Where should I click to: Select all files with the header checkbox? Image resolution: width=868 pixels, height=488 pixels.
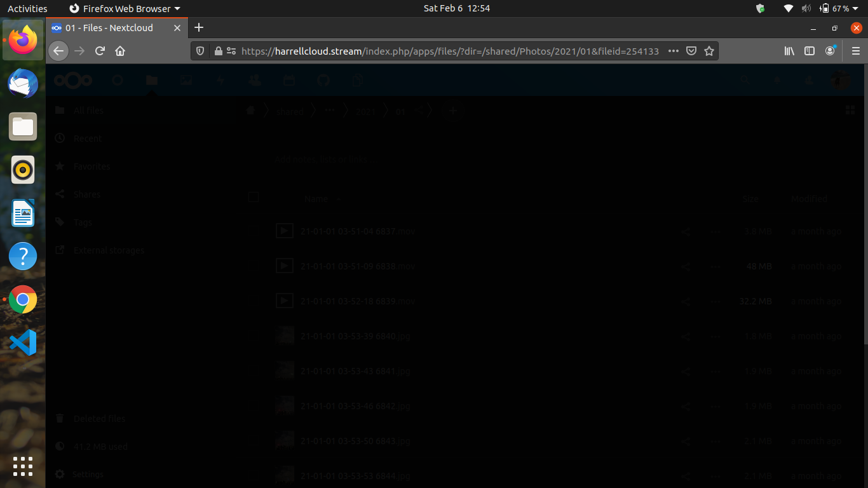[254, 198]
